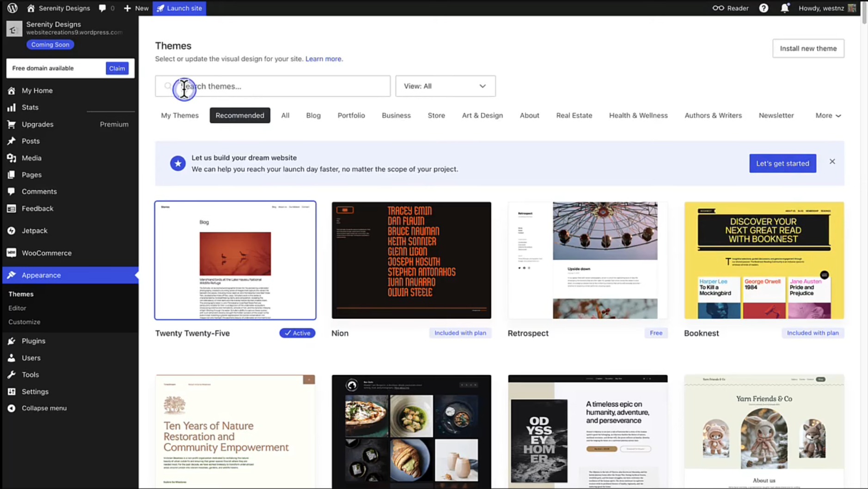The height and width of the screenshot is (489, 868).
Task: Click the Install new theme button
Action: 808,48
